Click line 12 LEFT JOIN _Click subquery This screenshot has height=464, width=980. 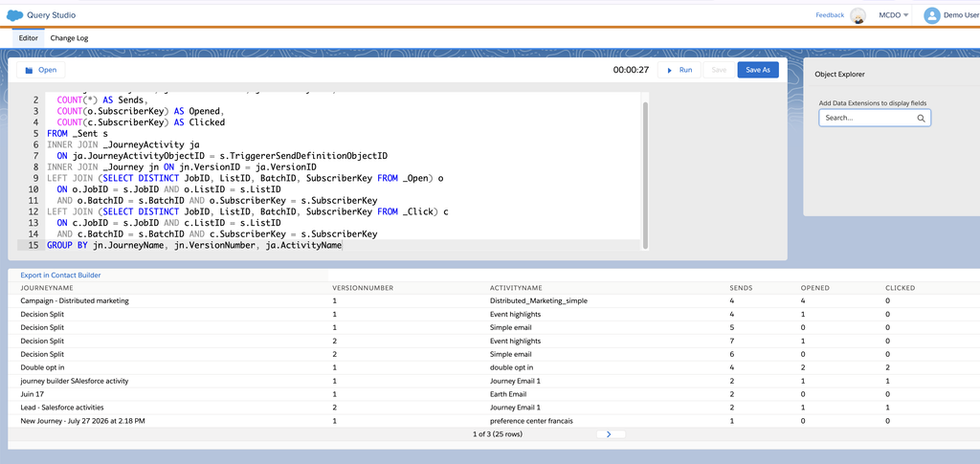(248, 211)
